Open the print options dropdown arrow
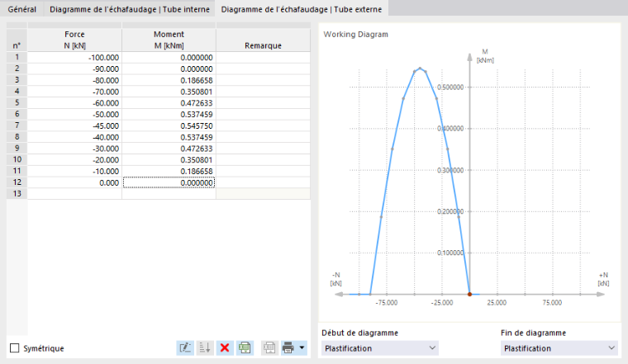The height and width of the screenshot is (364, 628). (x=302, y=348)
